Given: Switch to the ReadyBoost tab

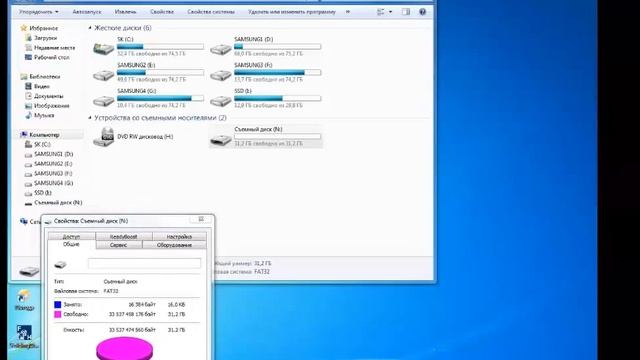Looking at the screenshot, I should (124, 237).
